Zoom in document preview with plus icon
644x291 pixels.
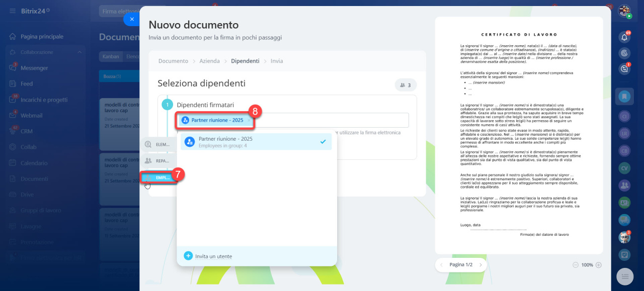click(x=598, y=265)
